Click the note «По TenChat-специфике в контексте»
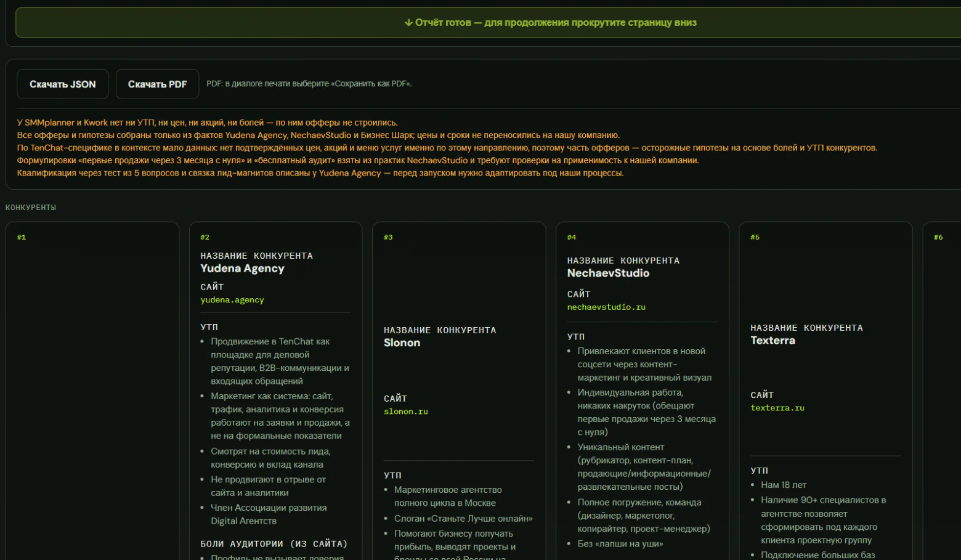Screen dimensions: 961x560 pos(447,148)
